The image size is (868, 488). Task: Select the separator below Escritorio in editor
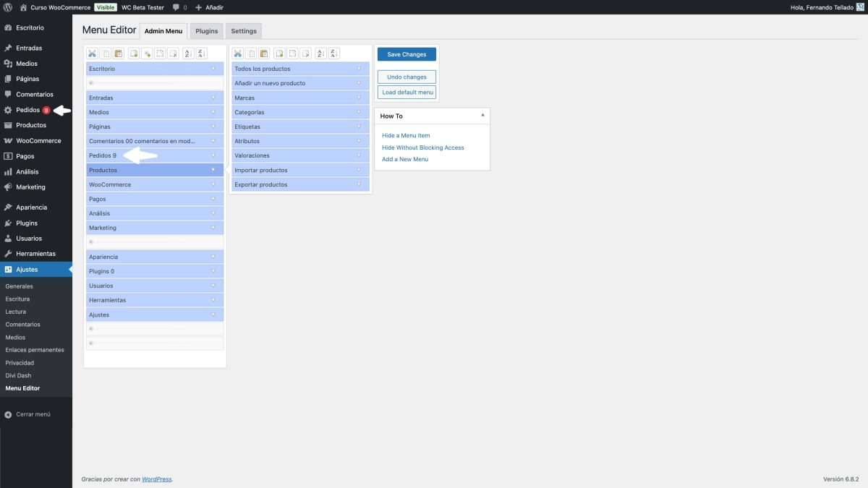[x=155, y=83]
